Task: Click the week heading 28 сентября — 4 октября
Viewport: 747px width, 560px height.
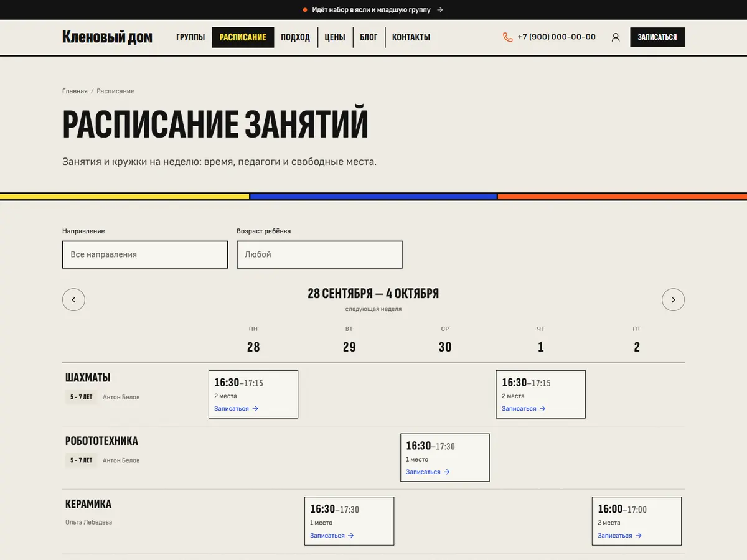Action: (374, 294)
